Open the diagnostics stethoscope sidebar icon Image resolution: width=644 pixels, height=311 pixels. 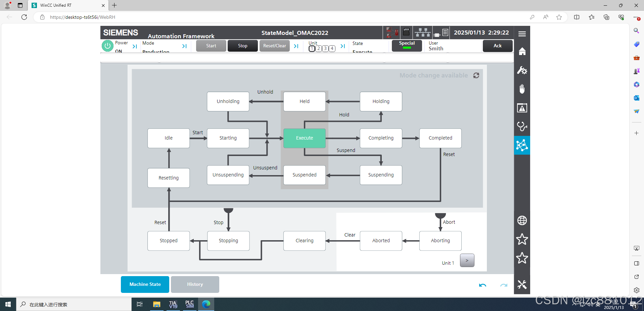click(x=522, y=126)
